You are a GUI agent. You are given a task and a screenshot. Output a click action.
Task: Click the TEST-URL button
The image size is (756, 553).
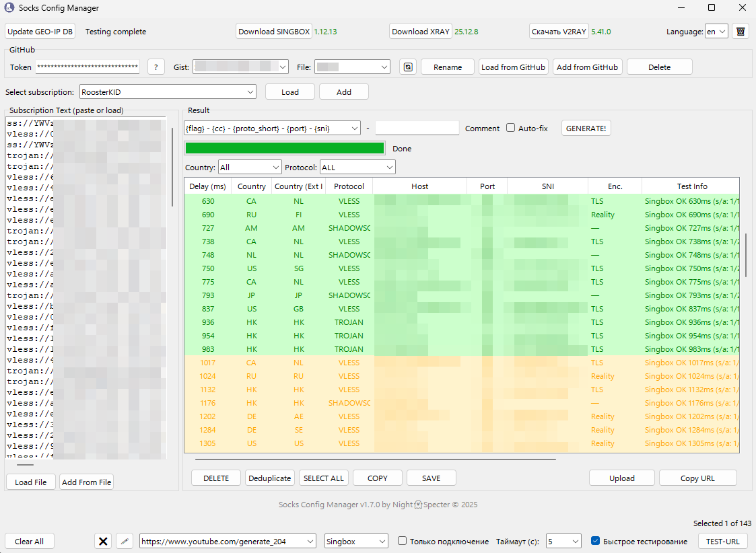(x=722, y=541)
